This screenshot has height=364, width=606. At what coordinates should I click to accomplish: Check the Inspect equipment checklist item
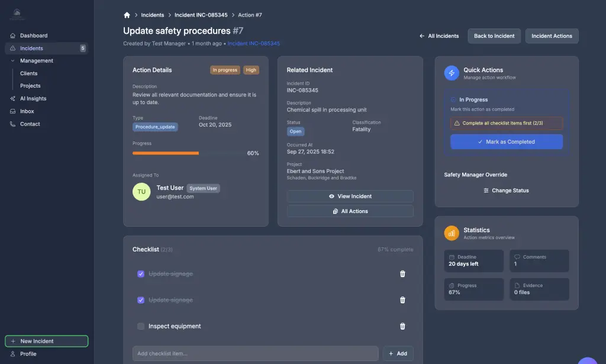pos(141,326)
